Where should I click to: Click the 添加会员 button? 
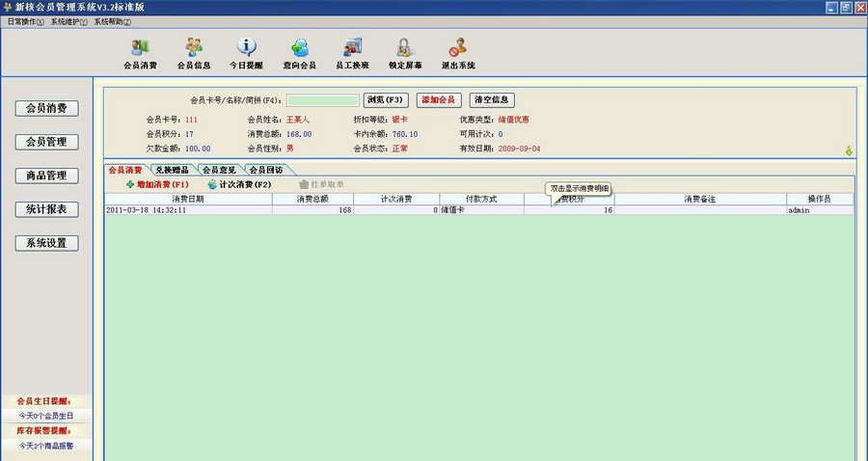tap(439, 100)
